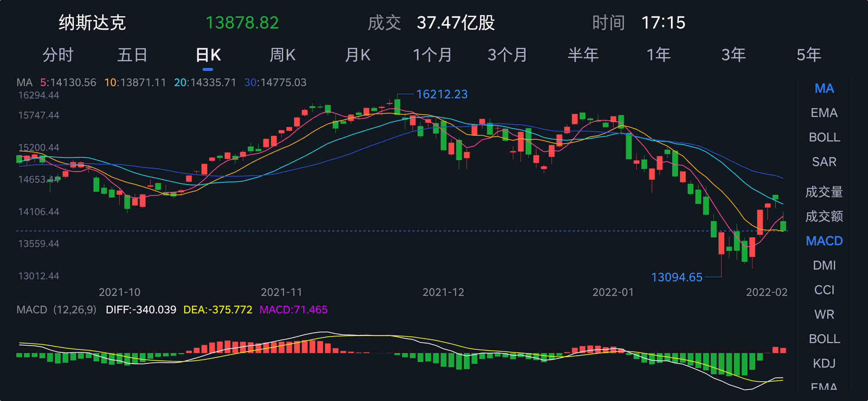This screenshot has width=868, height=401.
Task: Click the 14106.44 price axis label
Action: (x=39, y=212)
